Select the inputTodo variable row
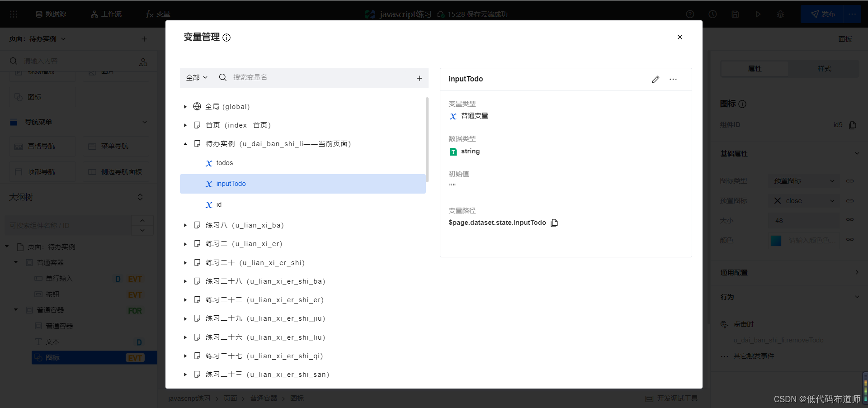This screenshot has height=408, width=868. point(303,184)
